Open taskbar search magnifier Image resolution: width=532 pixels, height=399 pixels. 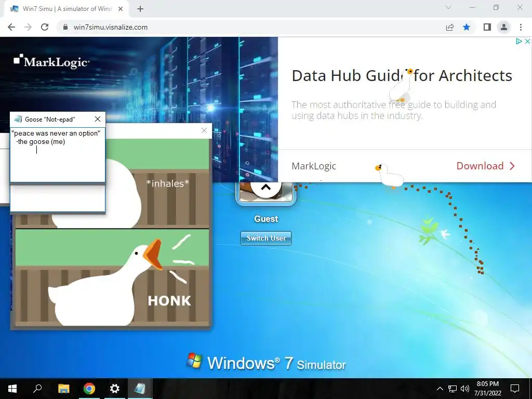pos(37,389)
